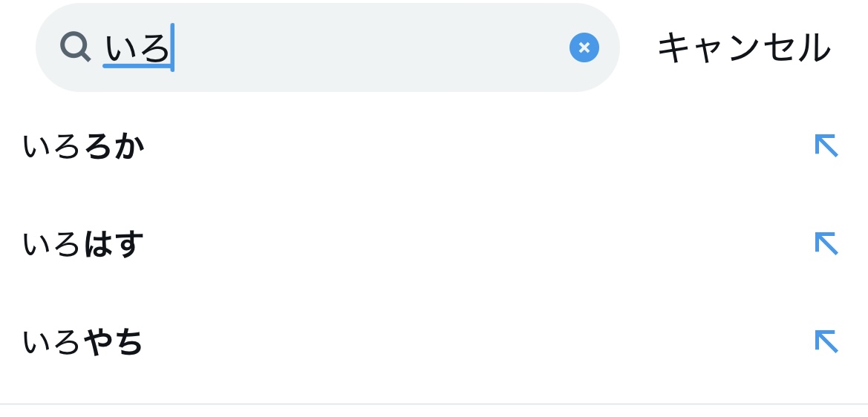Click the bold はす completion text

pyautogui.click(x=114, y=244)
